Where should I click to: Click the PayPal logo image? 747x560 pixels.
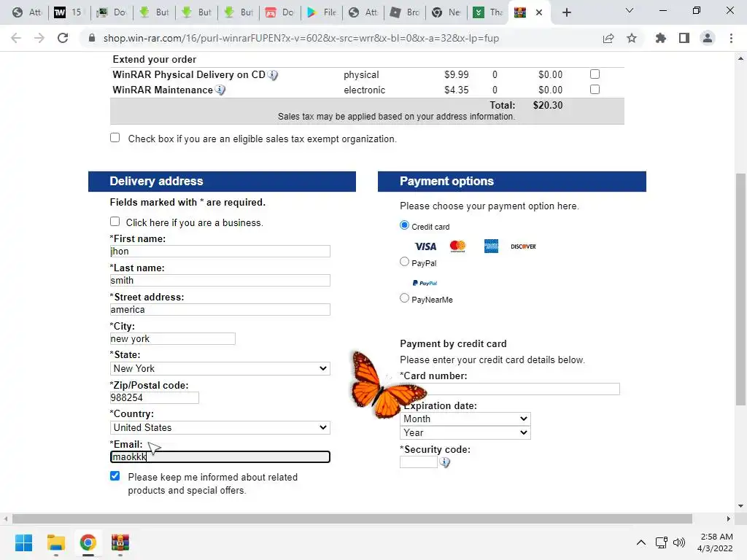pyautogui.click(x=425, y=283)
